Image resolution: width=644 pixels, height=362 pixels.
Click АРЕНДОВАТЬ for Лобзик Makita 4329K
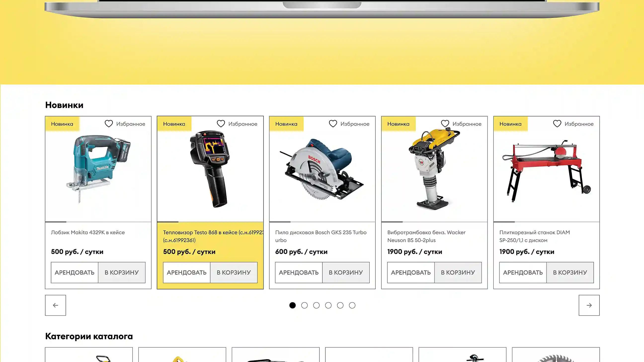click(75, 273)
